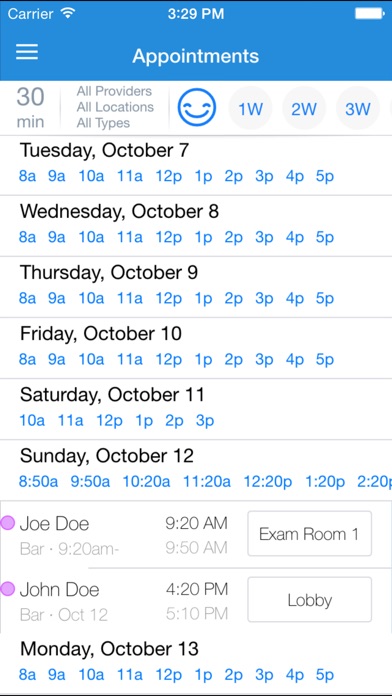
Task: Select 11a on Saturday, October 11
Action: [x=70, y=420]
